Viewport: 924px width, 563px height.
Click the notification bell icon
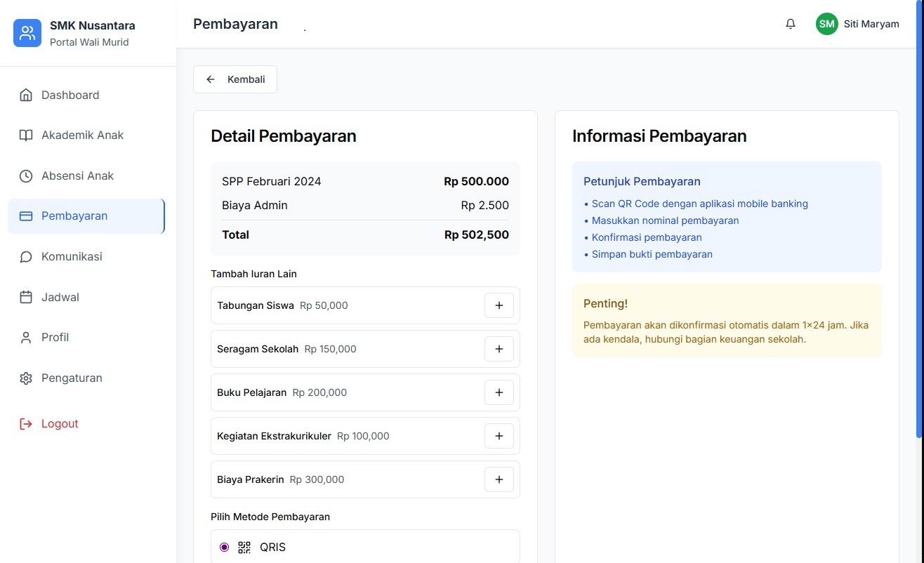(791, 24)
